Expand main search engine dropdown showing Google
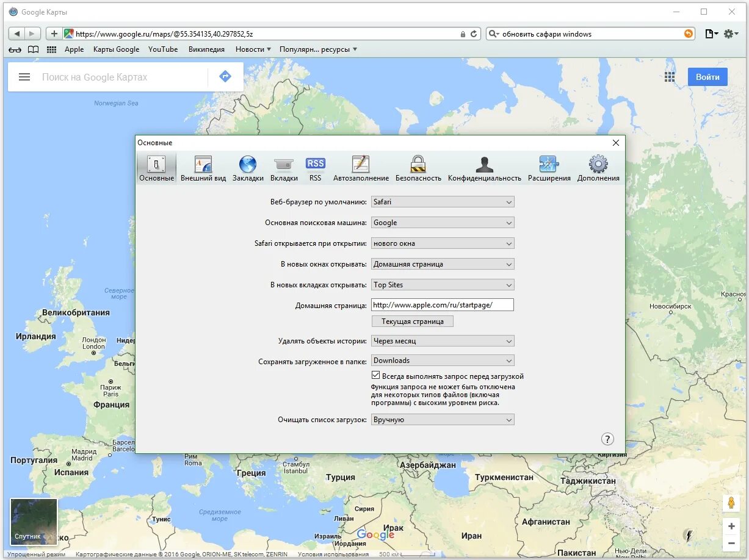Screen dimensions: 749x560 [x=443, y=223]
